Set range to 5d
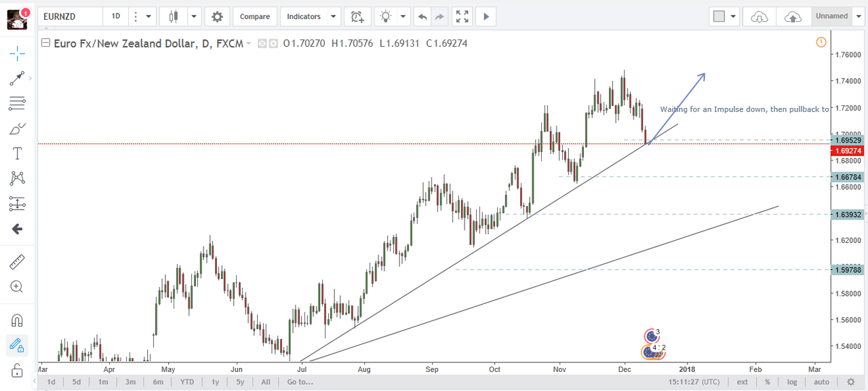The height and width of the screenshot is (391, 868). pos(77,382)
